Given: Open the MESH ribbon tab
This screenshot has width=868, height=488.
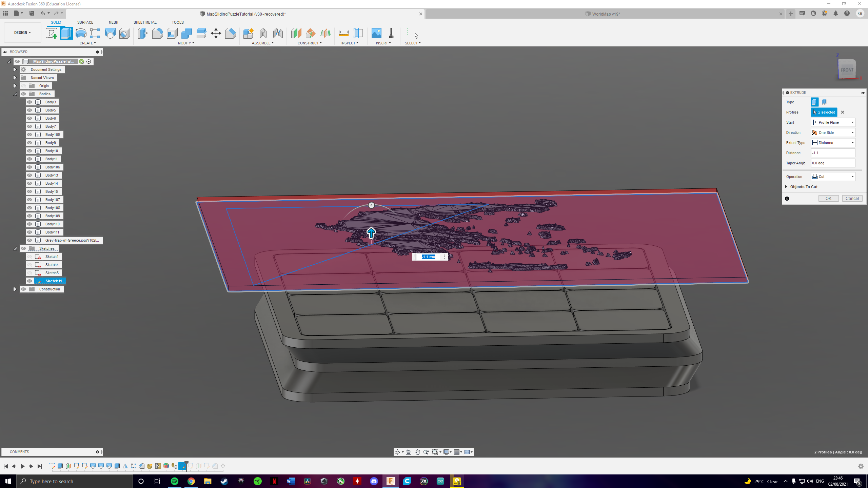Looking at the screenshot, I should [113, 22].
